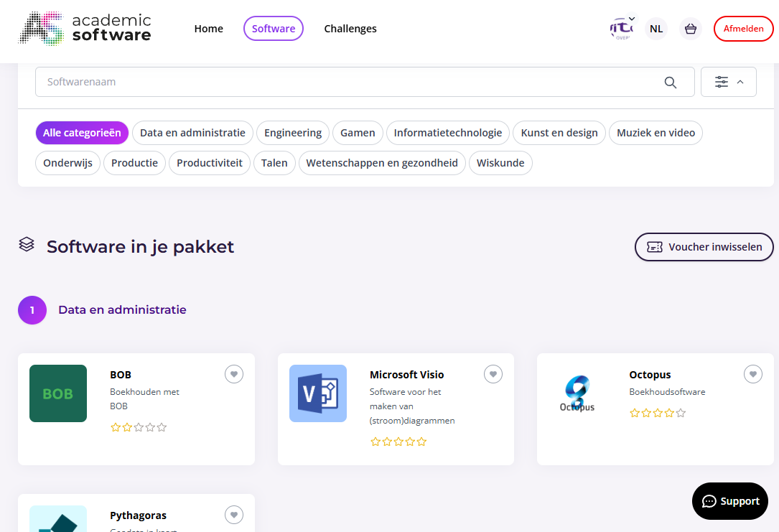Open the Pythagoras app icon
779x532 pixels.
[x=58, y=518]
